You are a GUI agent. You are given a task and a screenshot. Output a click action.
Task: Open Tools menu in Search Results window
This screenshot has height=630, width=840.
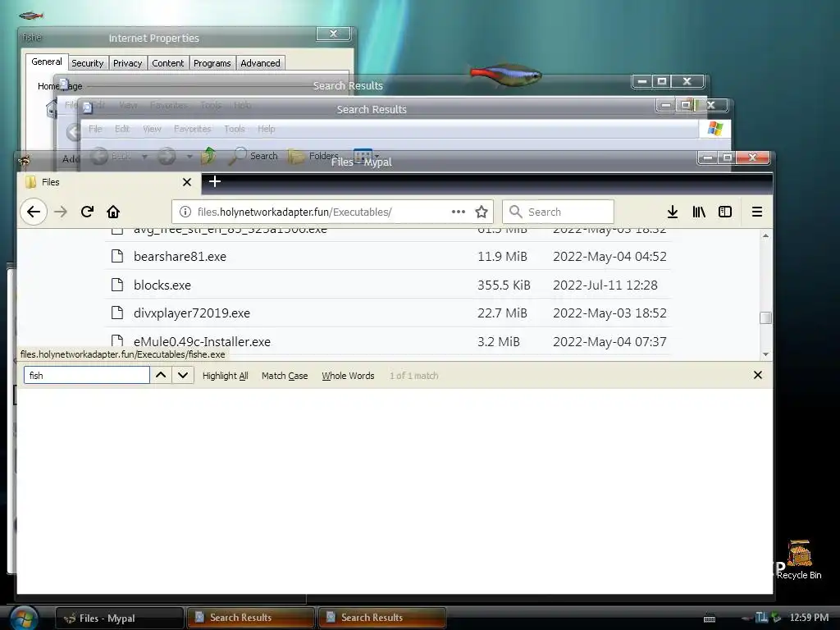(x=234, y=129)
